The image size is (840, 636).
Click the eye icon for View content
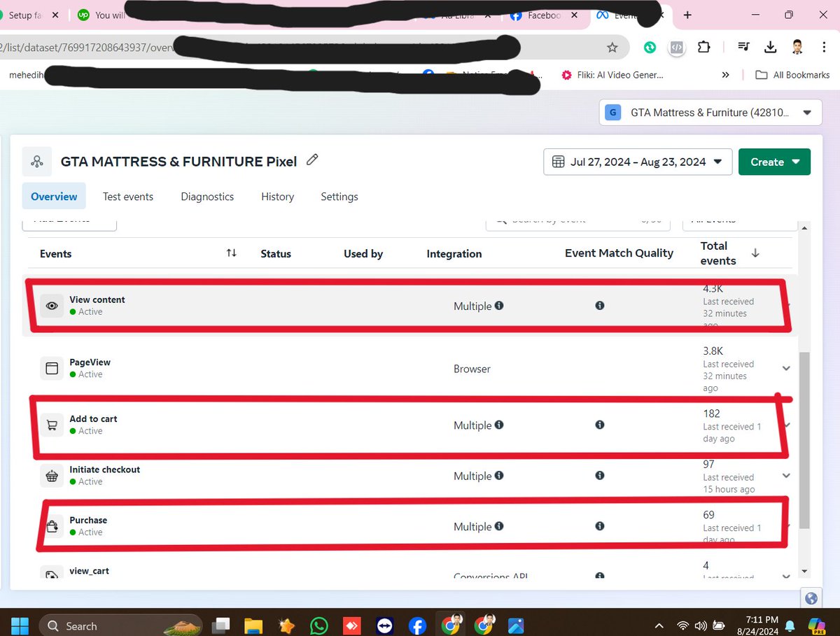[x=52, y=306]
